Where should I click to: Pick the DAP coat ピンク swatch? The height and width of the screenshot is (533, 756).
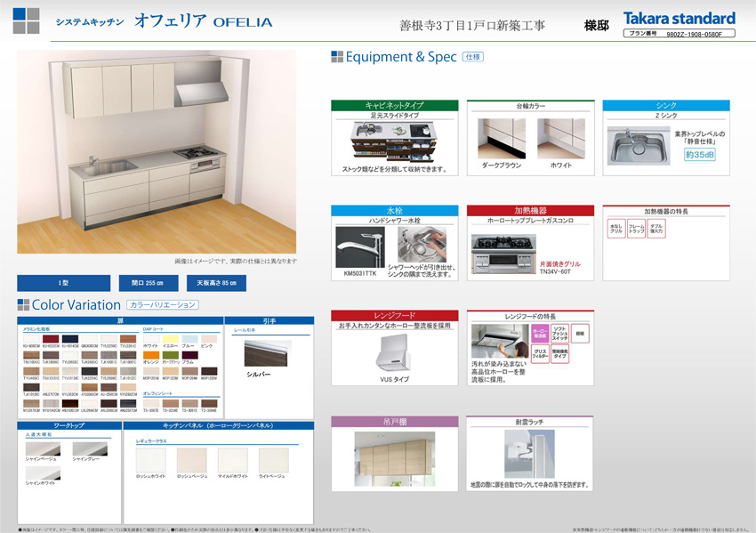tap(209, 339)
